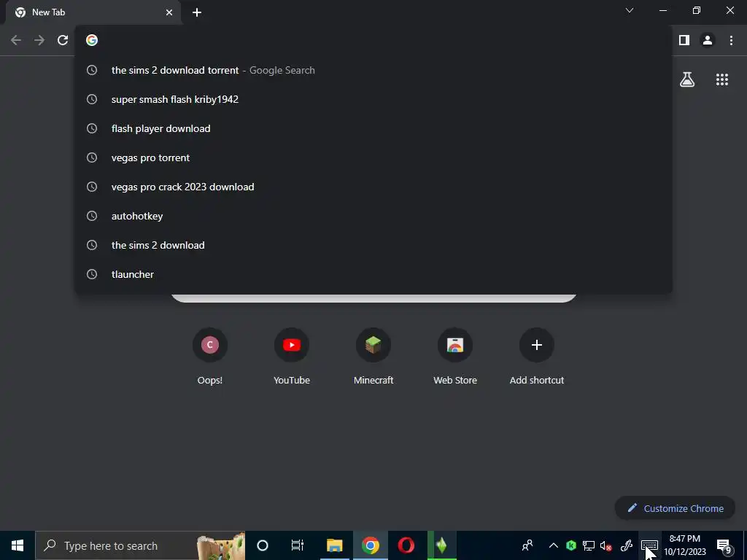
Task: Click the browser back arrow
Action: coord(16,41)
